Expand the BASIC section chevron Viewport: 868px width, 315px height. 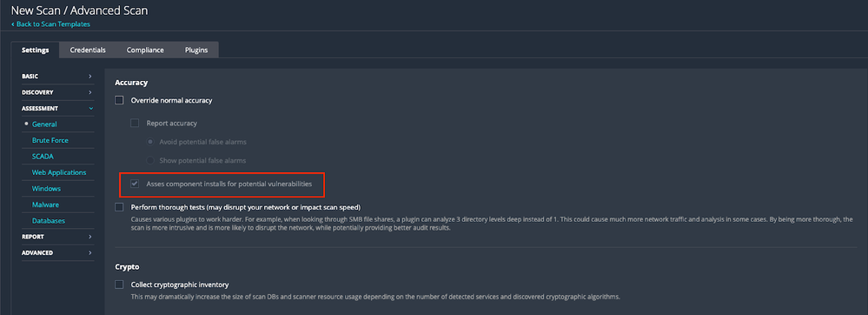[90, 76]
